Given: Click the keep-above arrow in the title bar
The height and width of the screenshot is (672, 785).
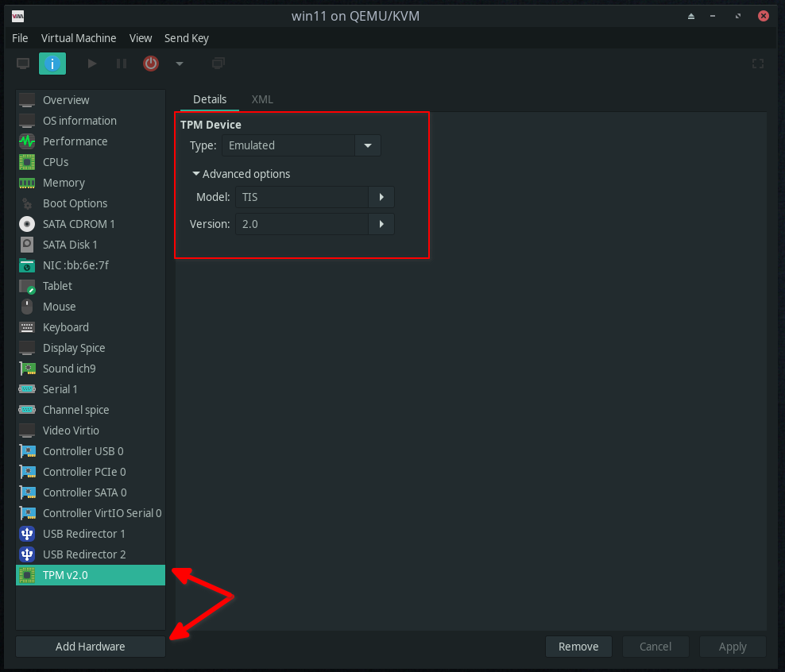Looking at the screenshot, I should [691, 17].
